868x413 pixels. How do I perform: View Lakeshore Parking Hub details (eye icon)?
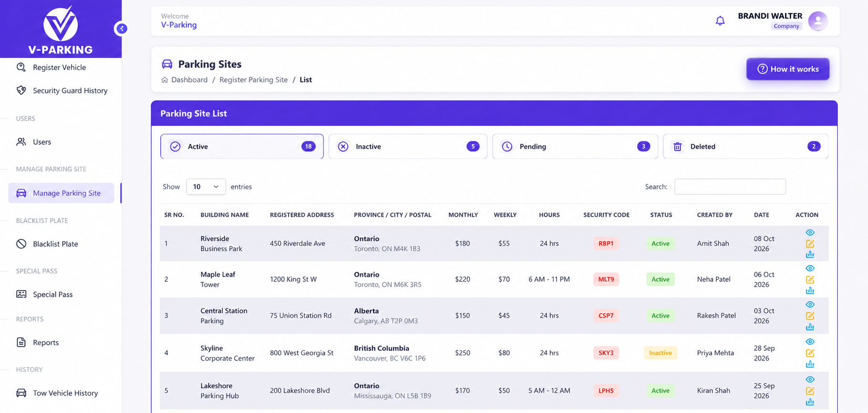click(x=810, y=380)
